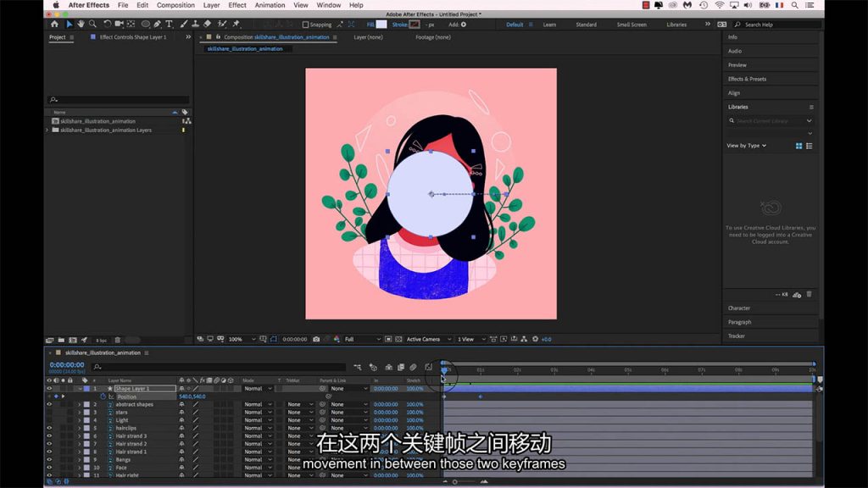The image size is (868, 488).
Task: Click the Fill color swatch
Action: 381,25
